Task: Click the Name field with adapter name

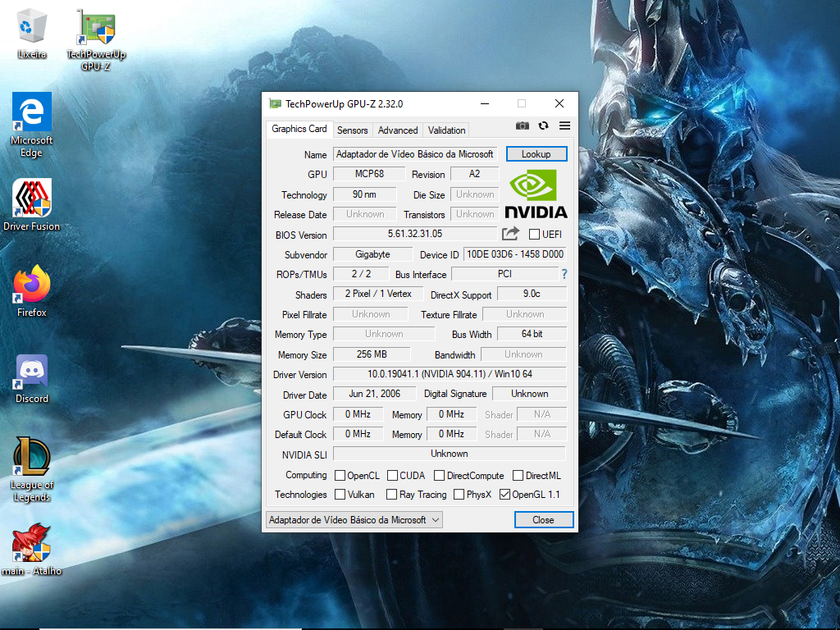Action: pyautogui.click(x=415, y=154)
